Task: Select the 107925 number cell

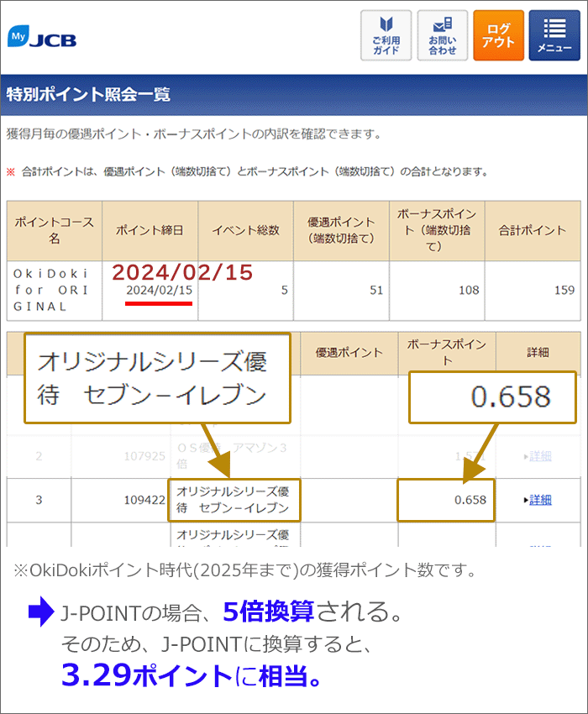Action: 121,456
